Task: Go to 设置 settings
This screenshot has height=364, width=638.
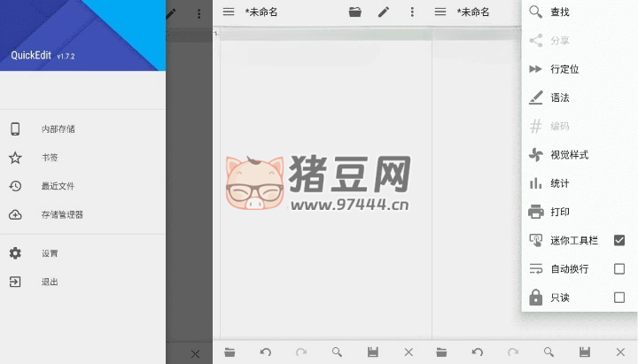Action: coord(49,253)
